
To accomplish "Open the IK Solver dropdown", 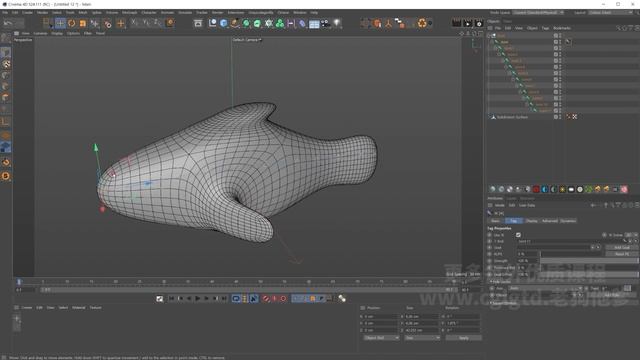I will [x=631, y=235].
